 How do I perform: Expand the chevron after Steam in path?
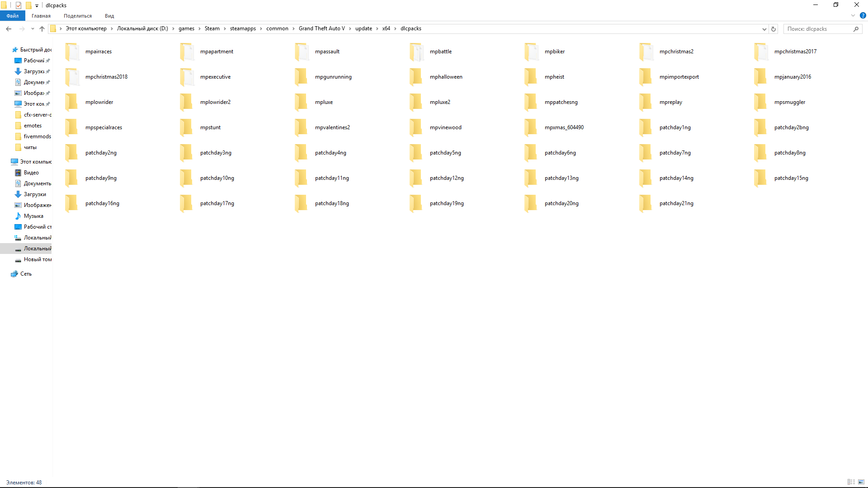coord(225,28)
